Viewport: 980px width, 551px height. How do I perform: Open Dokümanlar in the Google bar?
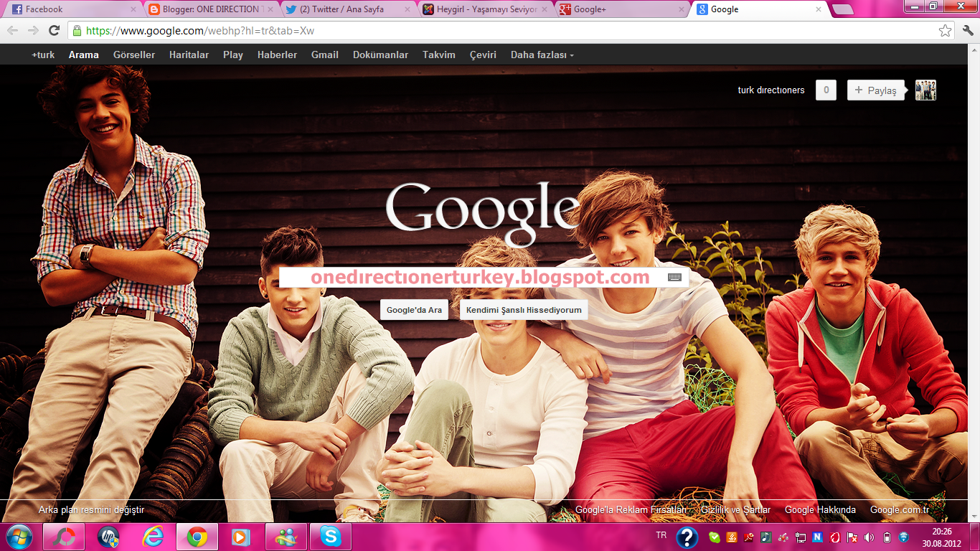(x=380, y=55)
